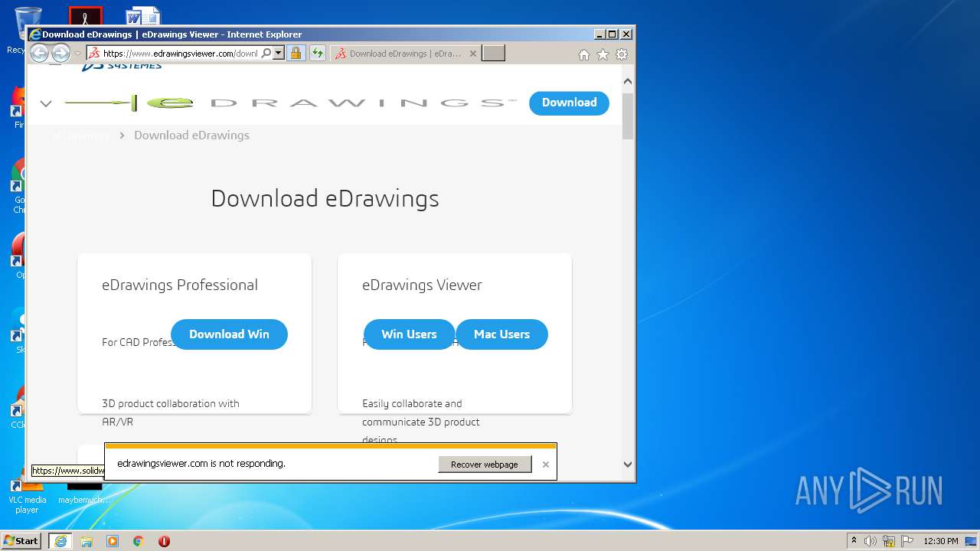The height and width of the screenshot is (551, 980).
Task: Click the search magnifier in address bar
Action: (x=266, y=54)
